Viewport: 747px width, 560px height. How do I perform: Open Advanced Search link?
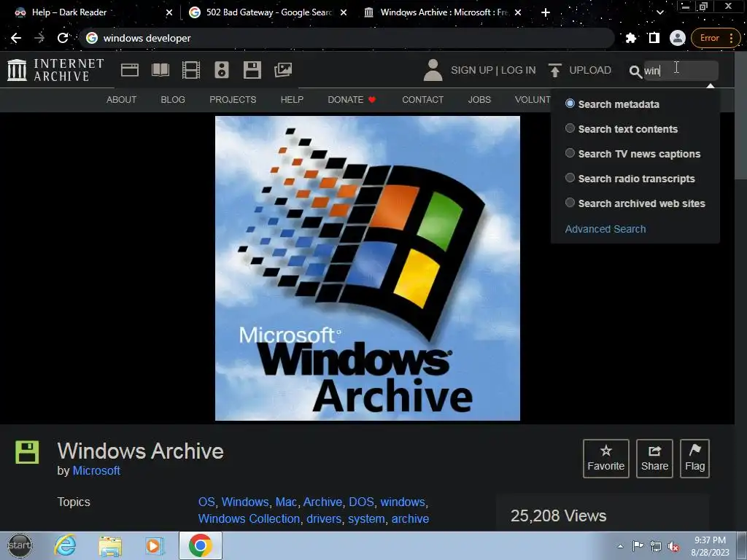[x=605, y=229]
